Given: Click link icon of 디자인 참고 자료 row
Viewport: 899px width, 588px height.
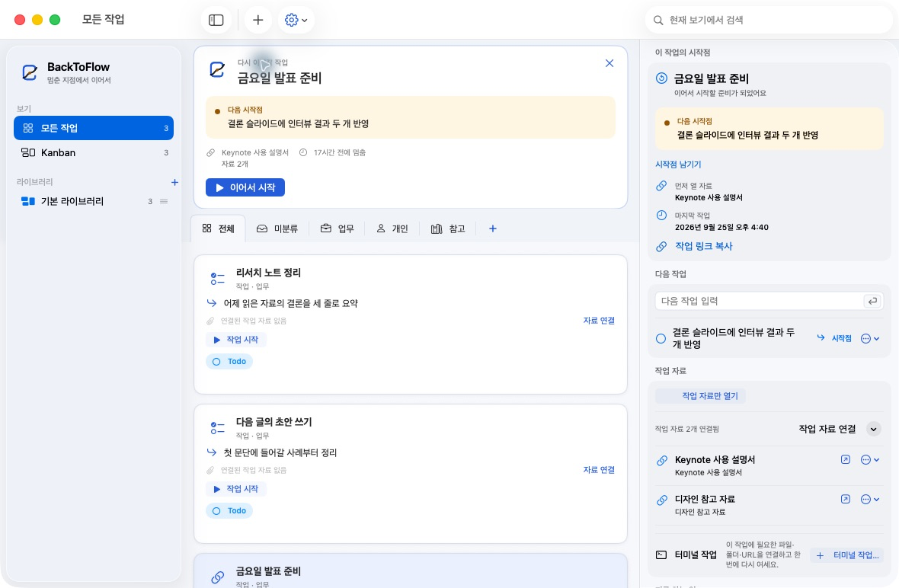Looking at the screenshot, I should pyautogui.click(x=661, y=500).
